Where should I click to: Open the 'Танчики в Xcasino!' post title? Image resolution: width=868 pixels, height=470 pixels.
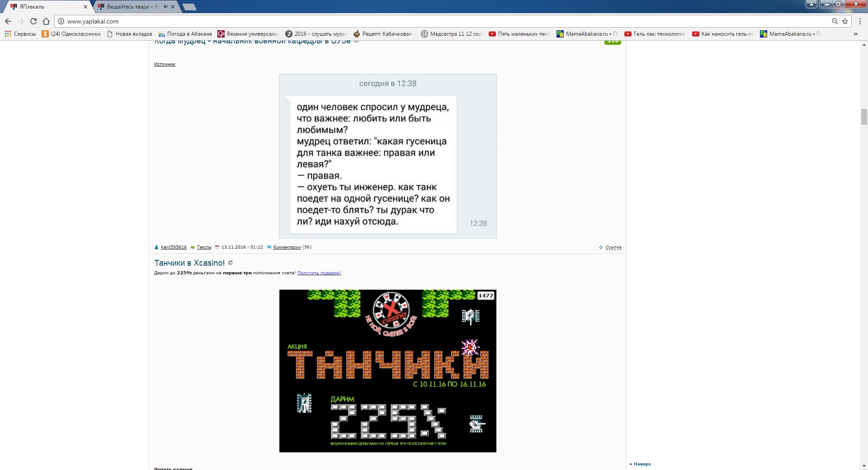coord(189,263)
